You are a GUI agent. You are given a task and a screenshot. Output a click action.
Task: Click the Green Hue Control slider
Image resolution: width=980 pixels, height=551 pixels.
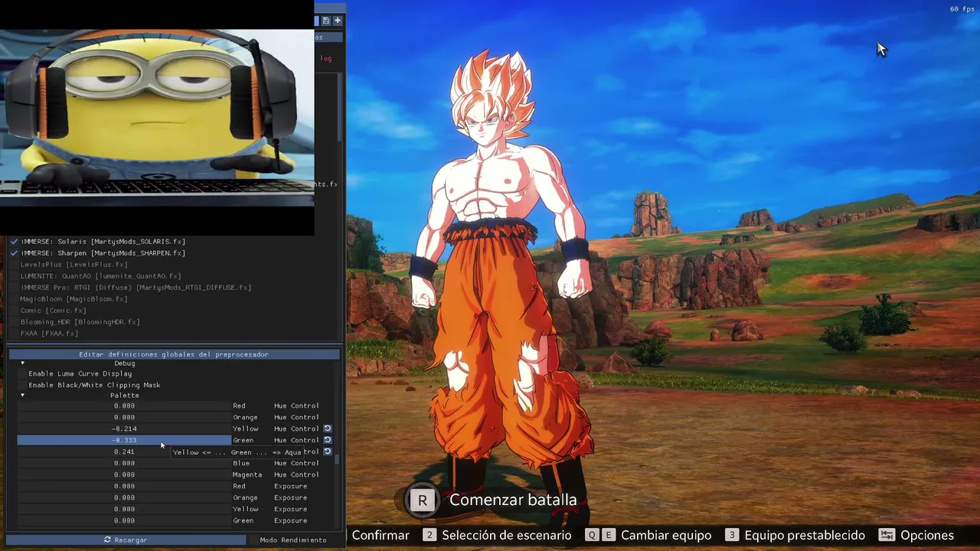[124, 440]
